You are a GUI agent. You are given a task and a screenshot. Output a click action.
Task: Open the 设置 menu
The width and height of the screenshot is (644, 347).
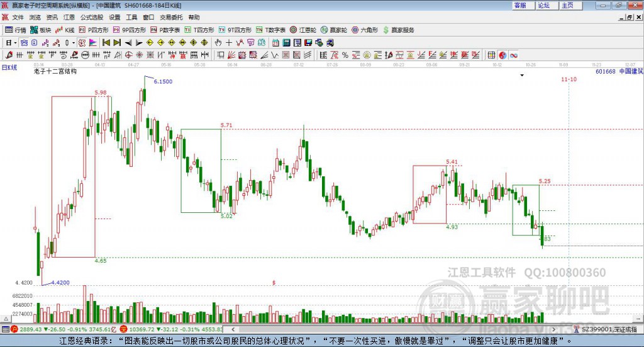(x=114, y=17)
